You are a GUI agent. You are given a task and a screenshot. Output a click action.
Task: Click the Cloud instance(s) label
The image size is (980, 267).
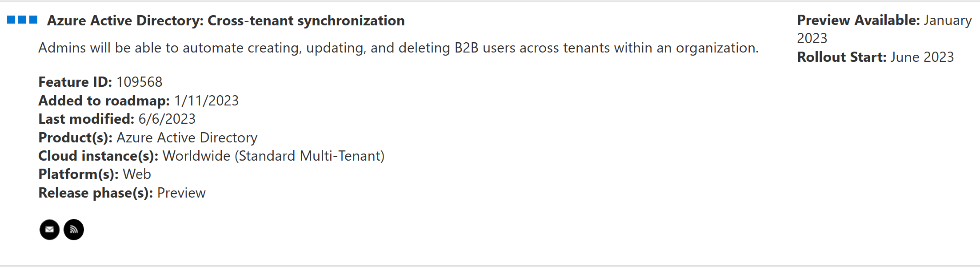click(98, 156)
